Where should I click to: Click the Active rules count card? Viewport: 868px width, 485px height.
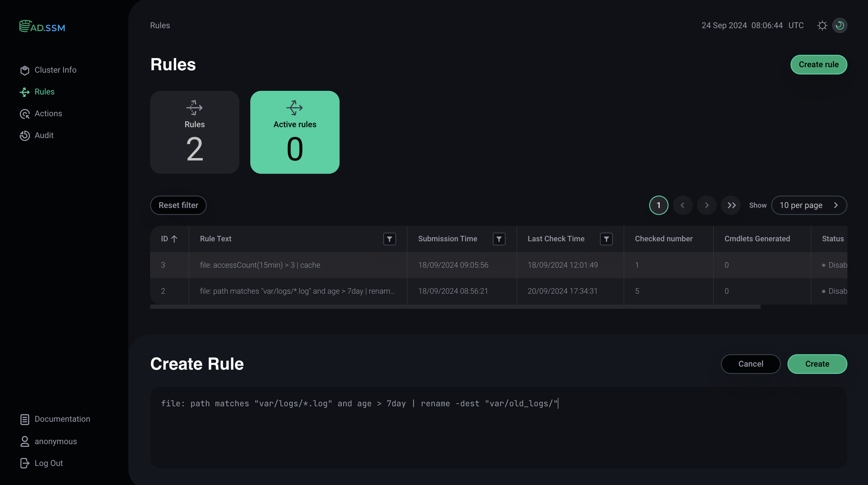point(294,133)
